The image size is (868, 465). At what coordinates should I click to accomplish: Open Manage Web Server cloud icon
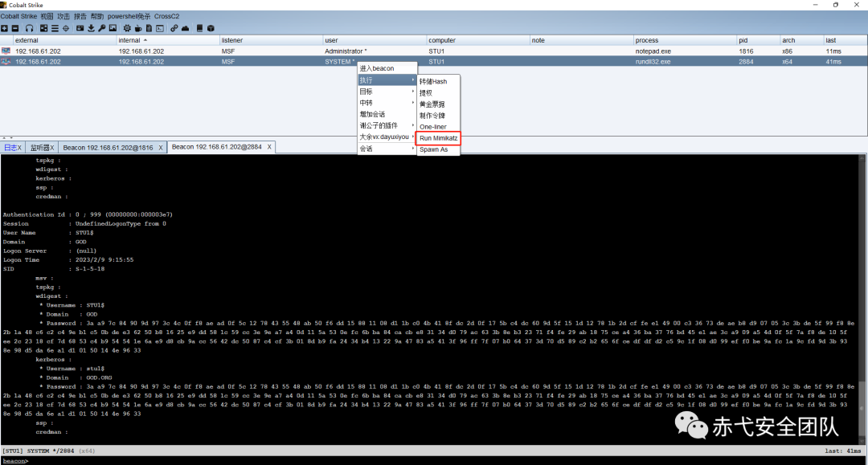tap(185, 28)
